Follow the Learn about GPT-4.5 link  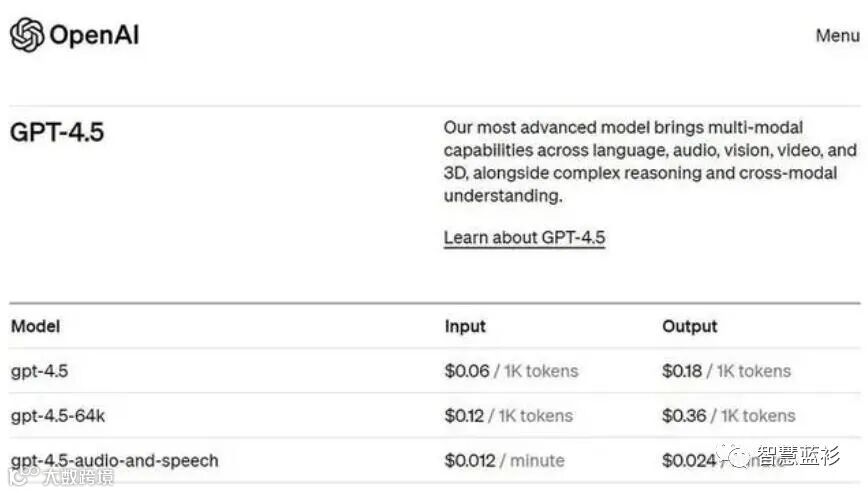[524, 238]
